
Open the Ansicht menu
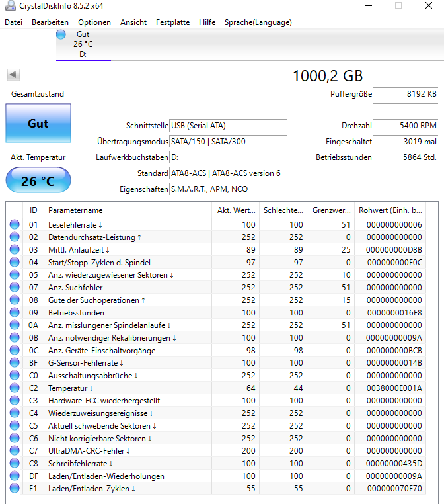[x=133, y=22]
